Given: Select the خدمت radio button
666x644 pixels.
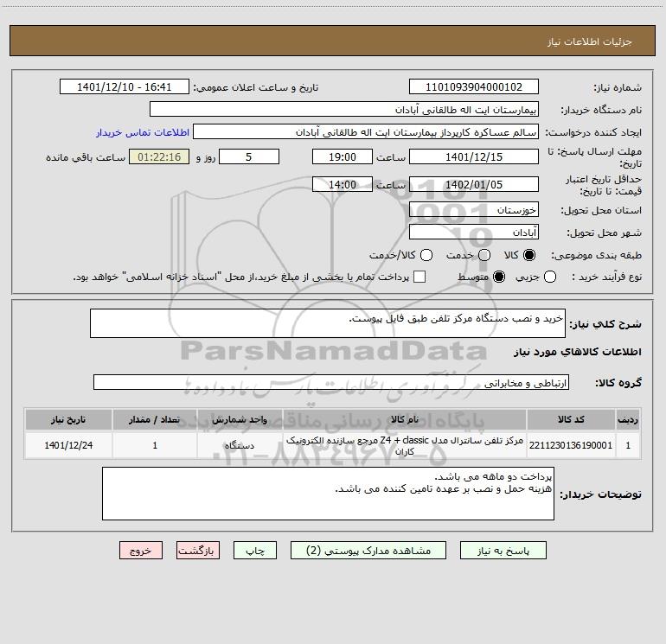Looking at the screenshot, I should click(x=484, y=255).
